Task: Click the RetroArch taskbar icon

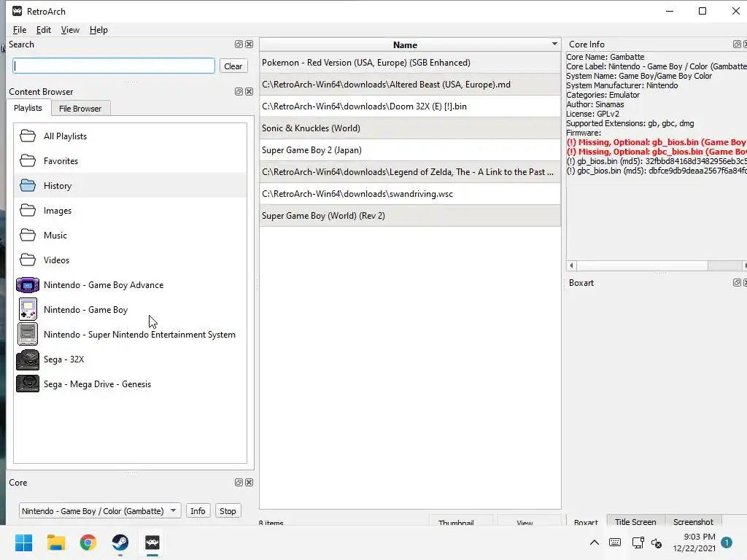Action: pos(152,542)
